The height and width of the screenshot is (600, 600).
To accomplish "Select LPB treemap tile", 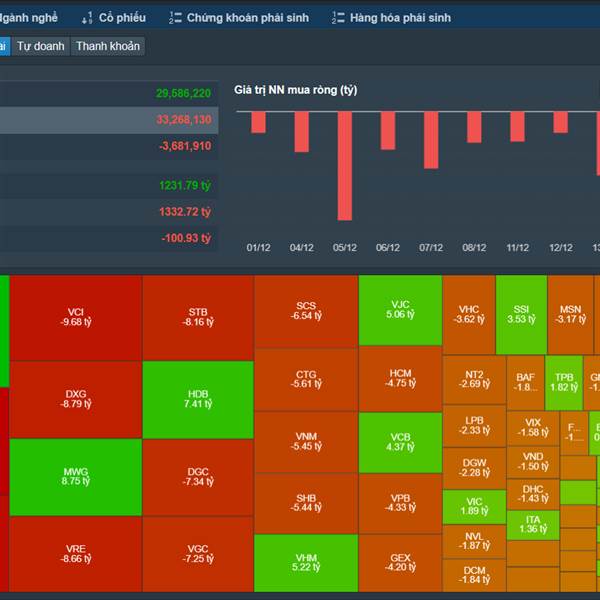I will click(x=474, y=426).
